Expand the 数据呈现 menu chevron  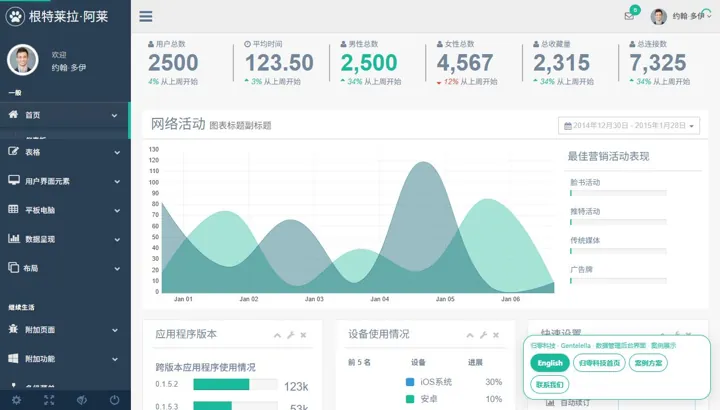(x=117, y=240)
